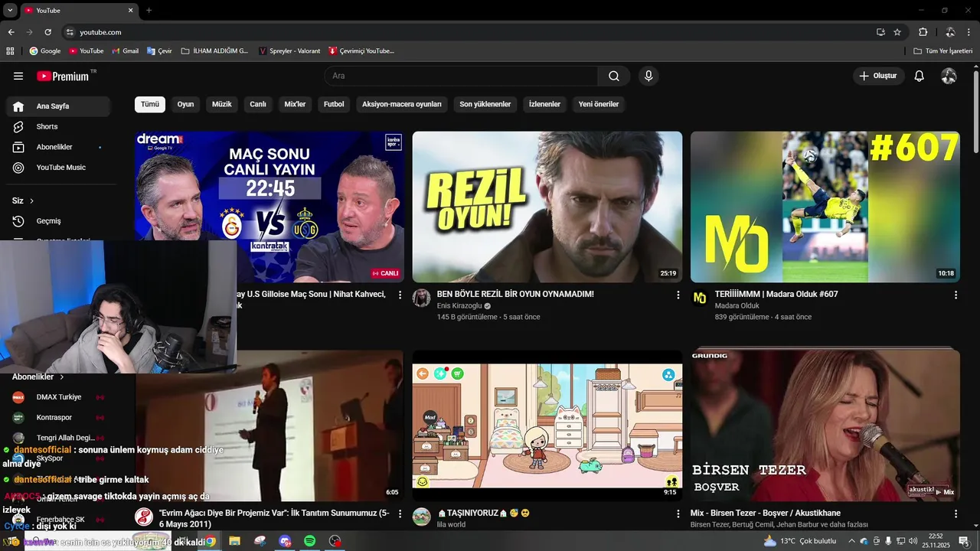Open the Chrome profile avatar
This screenshot has height=551, width=980.
pyautogui.click(x=950, y=32)
